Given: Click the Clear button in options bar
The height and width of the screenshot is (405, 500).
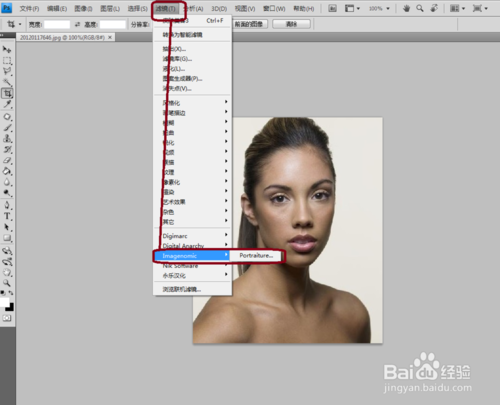Looking at the screenshot, I should tap(291, 24).
